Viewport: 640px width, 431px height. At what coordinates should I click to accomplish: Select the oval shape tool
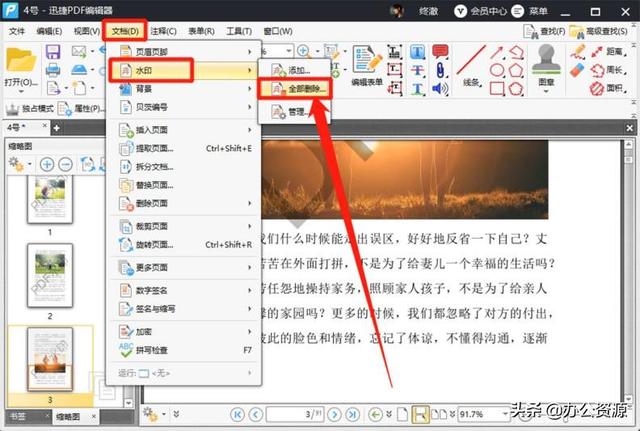tap(497, 70)
